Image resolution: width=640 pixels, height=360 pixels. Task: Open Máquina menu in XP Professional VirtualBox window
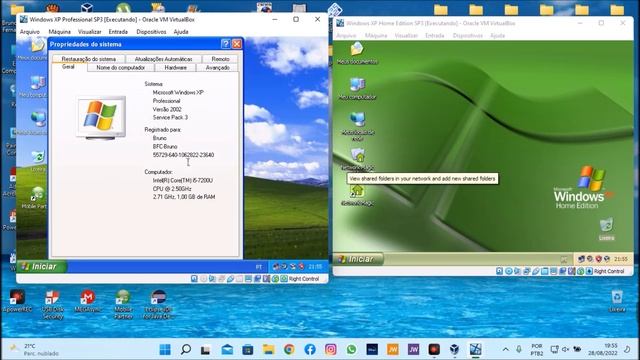pos(60,32)
